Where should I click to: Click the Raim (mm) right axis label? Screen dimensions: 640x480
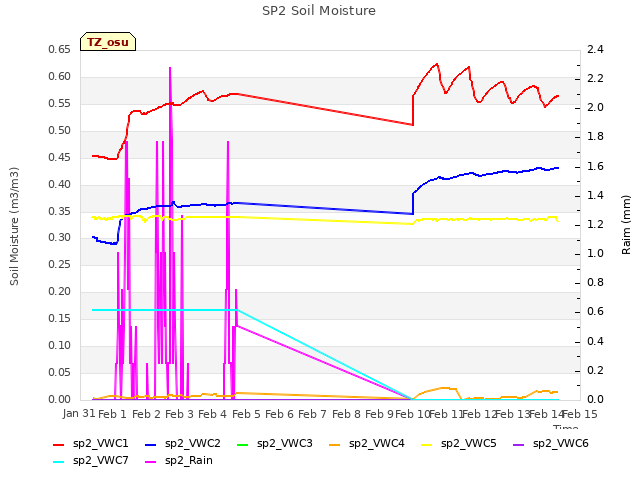(626, 225)
